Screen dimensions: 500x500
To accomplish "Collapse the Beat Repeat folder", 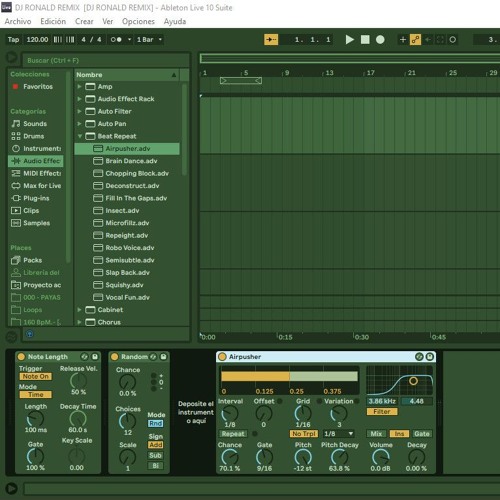I will click(x=79, y=136).
